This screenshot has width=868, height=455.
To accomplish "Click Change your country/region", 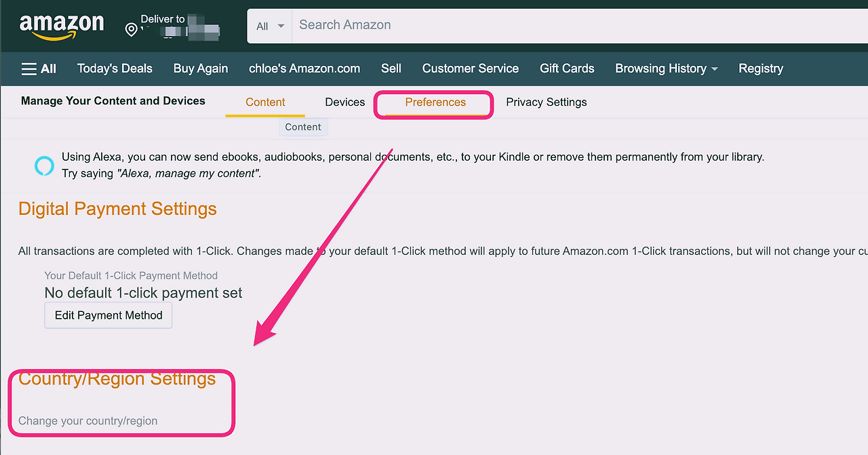I will (87, 421).
